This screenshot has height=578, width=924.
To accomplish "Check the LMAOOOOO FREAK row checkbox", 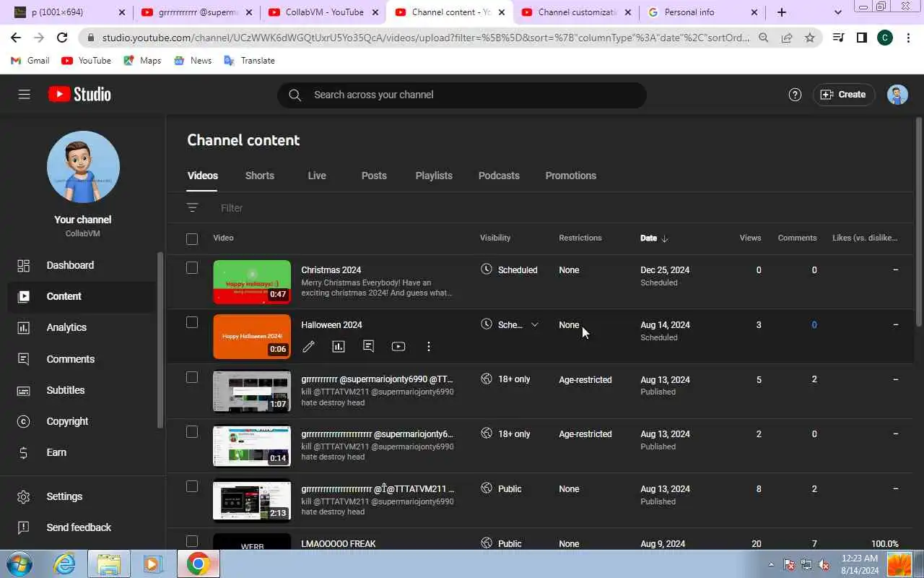I will [192, 541].
